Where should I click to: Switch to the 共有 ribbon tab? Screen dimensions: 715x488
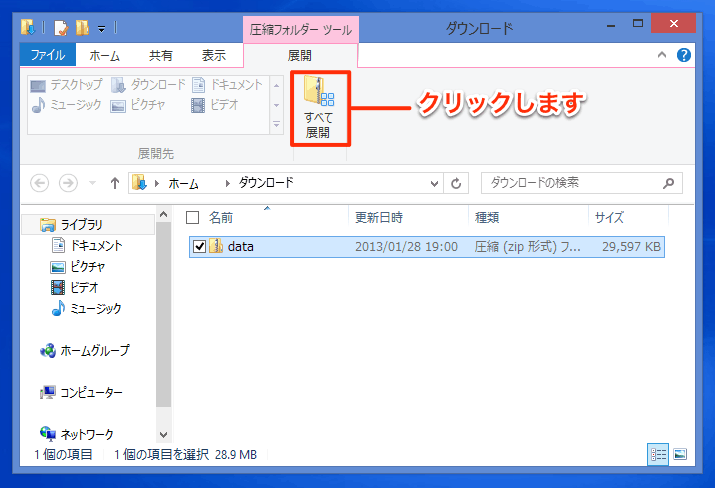[161, 56]
